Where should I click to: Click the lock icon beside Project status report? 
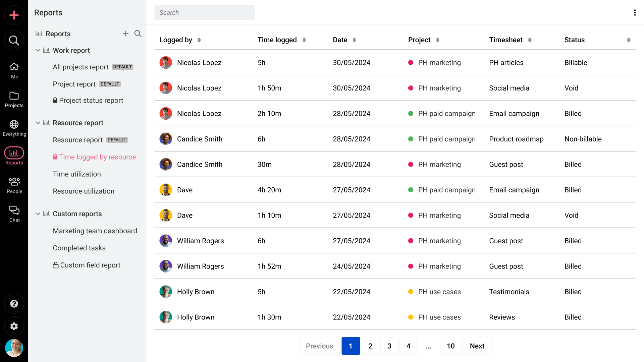tap(55, 100)
